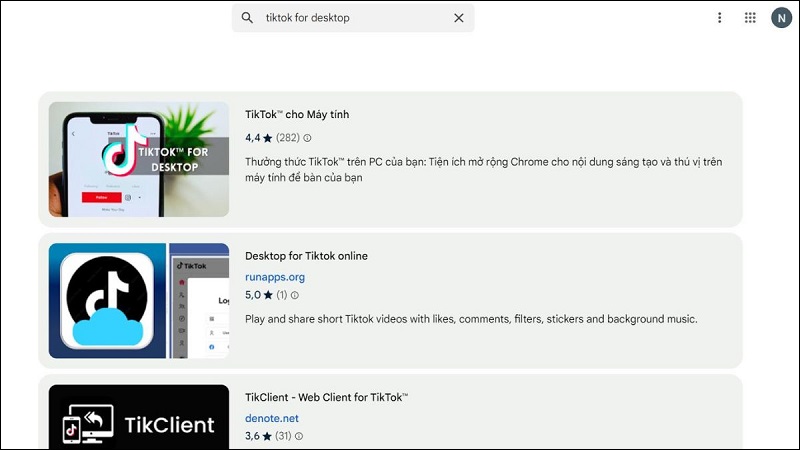800x450 pixels.
Task: Show rating info for 3,6 (31) listing
Action: (299, 436)
